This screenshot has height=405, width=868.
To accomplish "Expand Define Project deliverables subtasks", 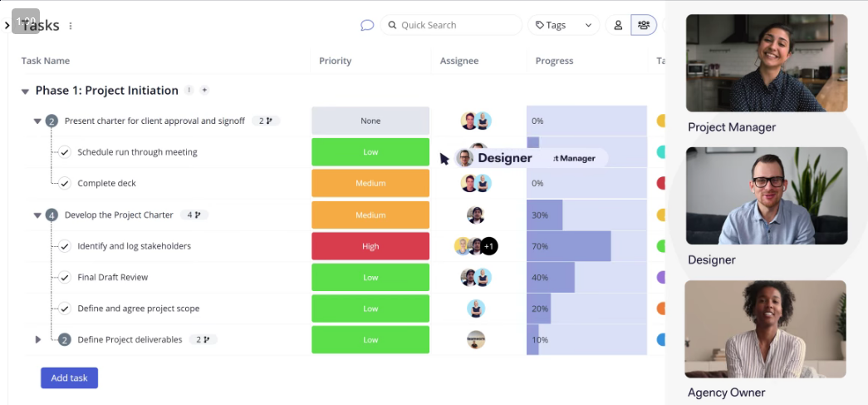I will pyautogui.click(x=37, y=339).
